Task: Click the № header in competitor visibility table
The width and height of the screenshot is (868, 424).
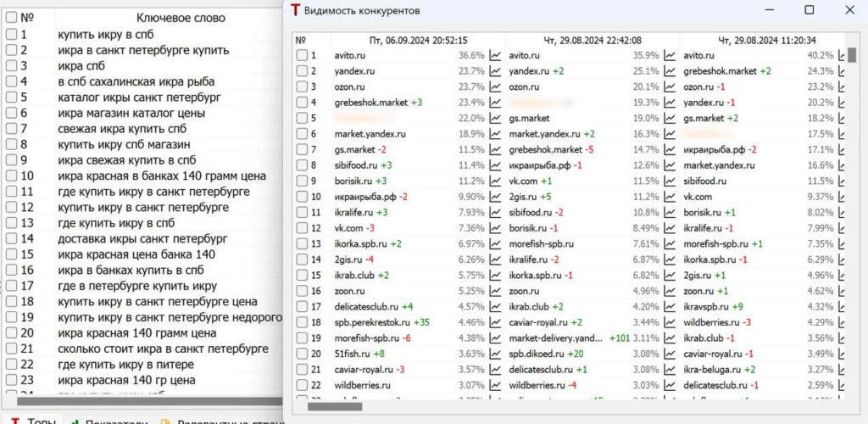Action: [301, 41]
